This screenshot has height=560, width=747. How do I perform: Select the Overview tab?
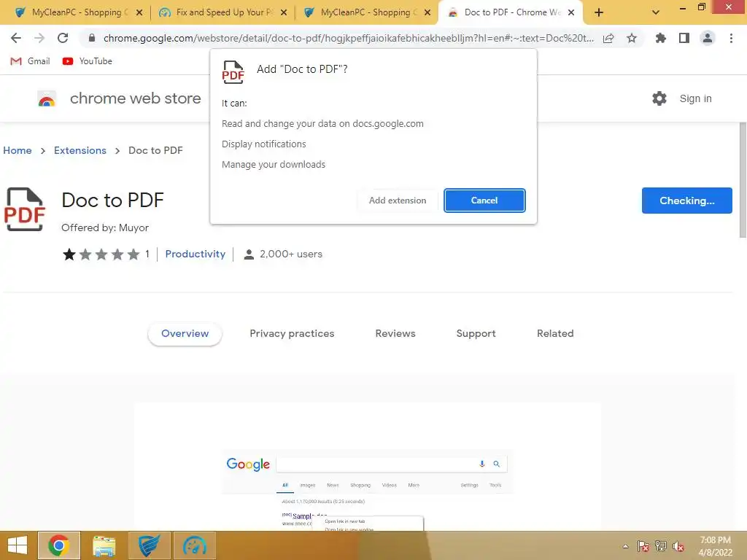click(185, 334)
